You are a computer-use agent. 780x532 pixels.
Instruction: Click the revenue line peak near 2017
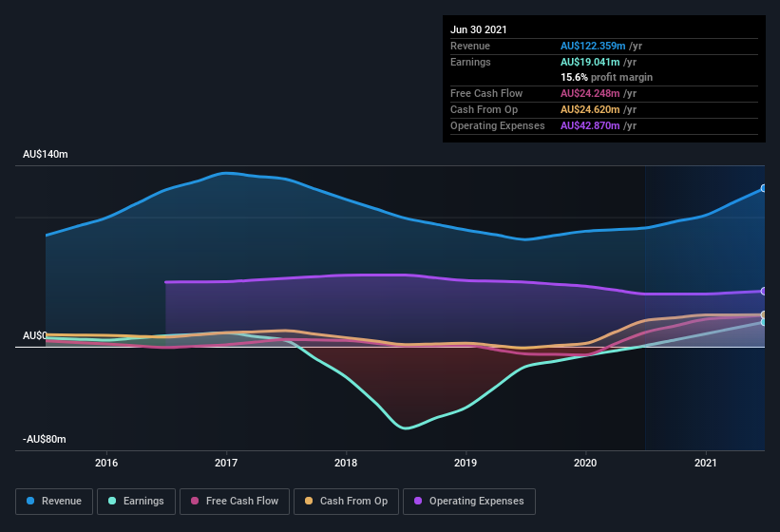tap(225, 173)
